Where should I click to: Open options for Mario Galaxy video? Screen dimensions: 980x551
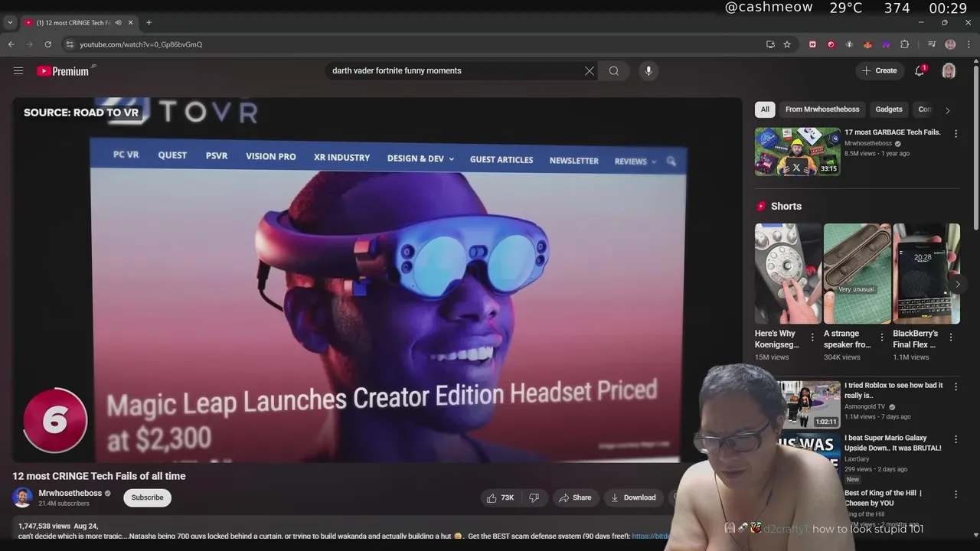pyautogui.click(x=955, y=440)
